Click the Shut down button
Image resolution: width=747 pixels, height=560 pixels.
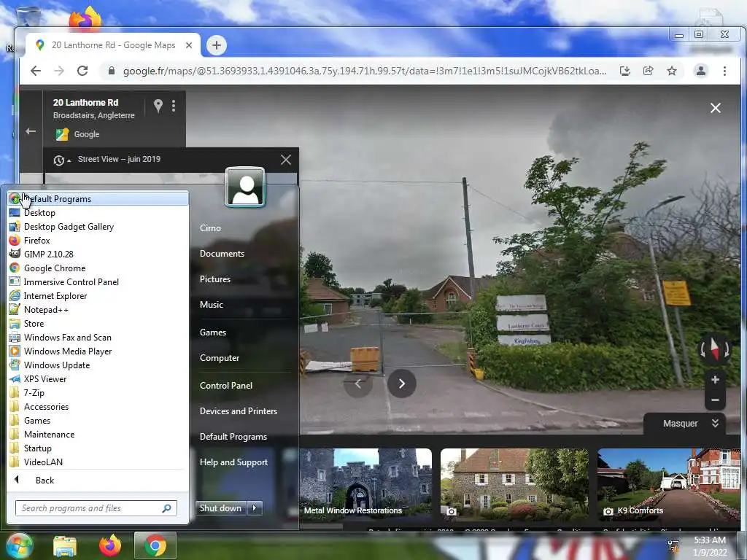pyautogui.click(x=220, y=508)
